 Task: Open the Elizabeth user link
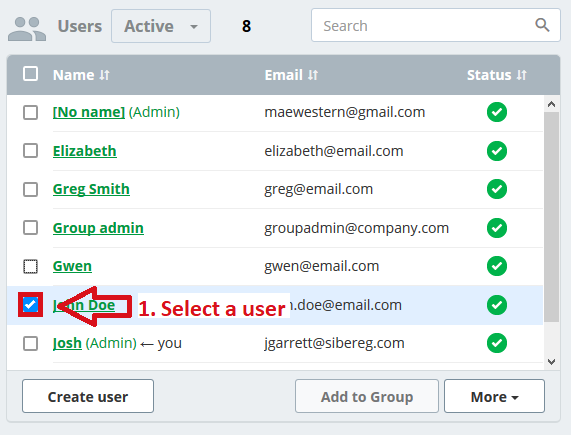click(84, 151)
